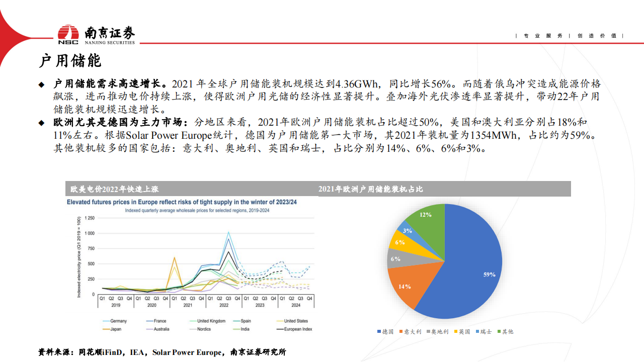Viewport: 644px width, 362px height.
Task: Click the Indexed electricity price y-axis title
Action: 78,256
